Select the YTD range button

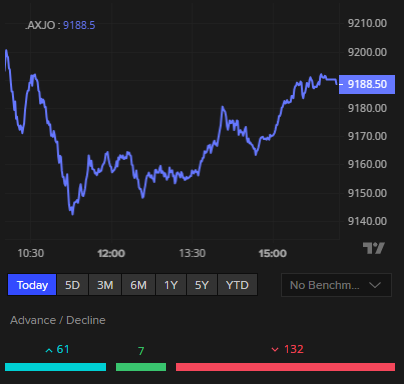[237, 285]
